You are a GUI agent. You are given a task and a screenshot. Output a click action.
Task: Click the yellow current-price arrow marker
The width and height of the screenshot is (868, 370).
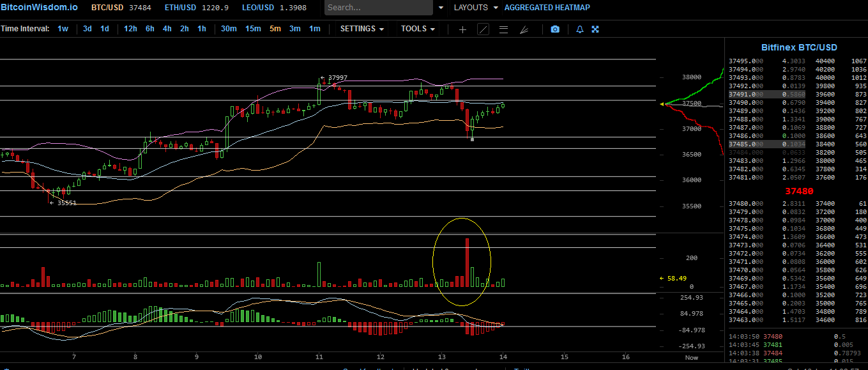(x=663, y=104)
